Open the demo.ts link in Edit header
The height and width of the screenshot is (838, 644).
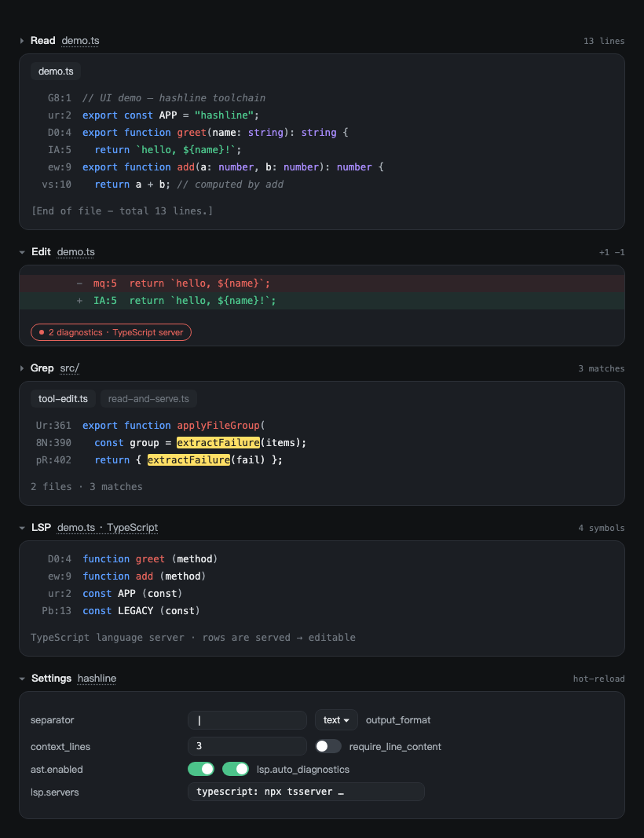[x=76, y=252]
